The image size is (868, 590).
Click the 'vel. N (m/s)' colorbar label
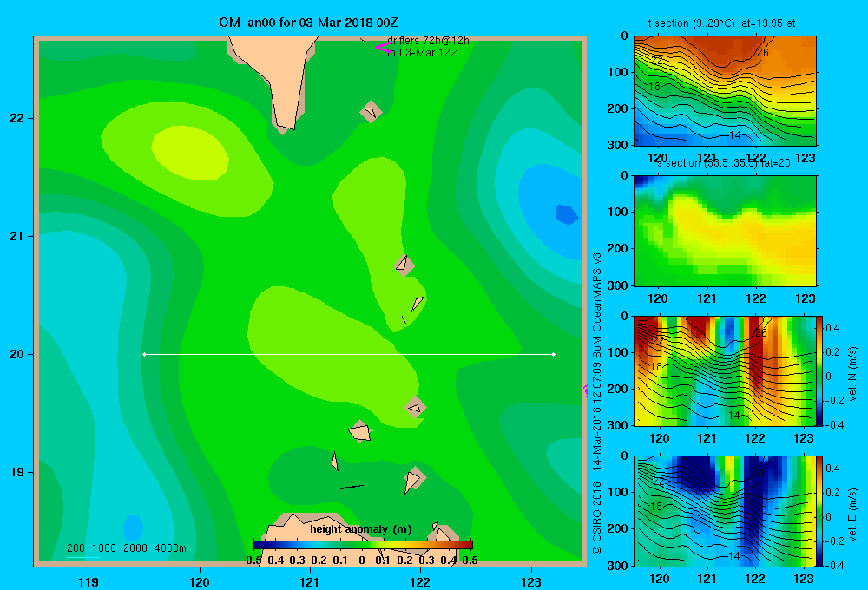(x=853, y=374)
